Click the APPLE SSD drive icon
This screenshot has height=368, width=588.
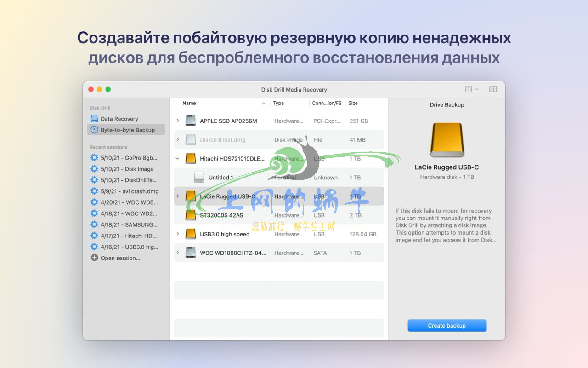(x=191, y=121)
